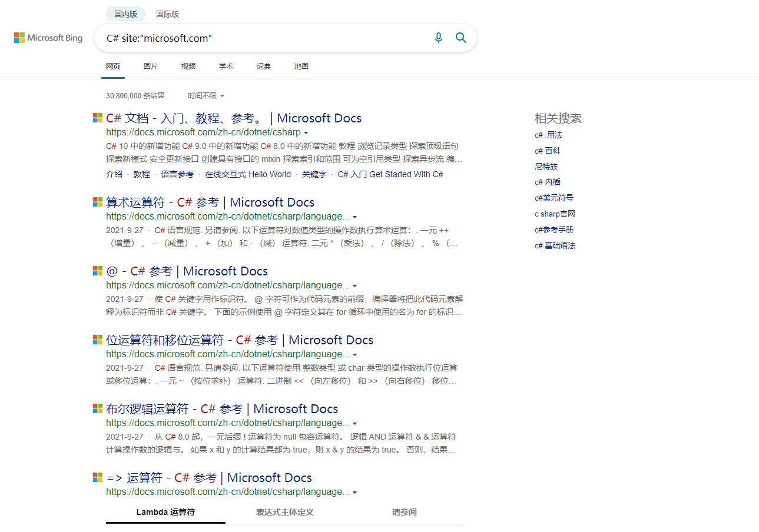Start a voice search with the microphone icon
759x532 pixels.
(x=438, y=37)
